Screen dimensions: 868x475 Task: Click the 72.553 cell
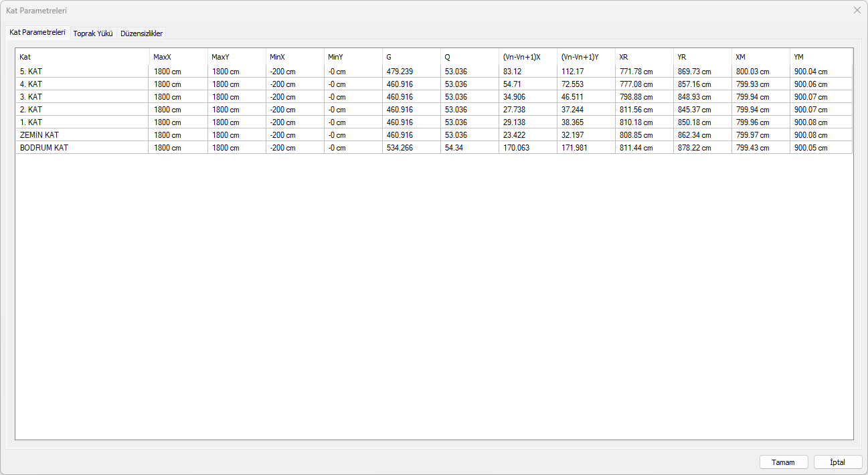coord(586,84)
